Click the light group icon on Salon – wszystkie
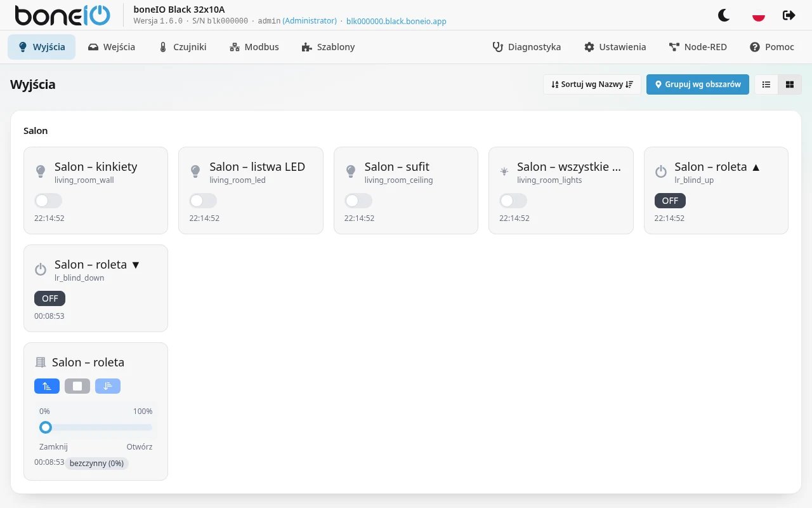812x508 pixels. (504, 171)
